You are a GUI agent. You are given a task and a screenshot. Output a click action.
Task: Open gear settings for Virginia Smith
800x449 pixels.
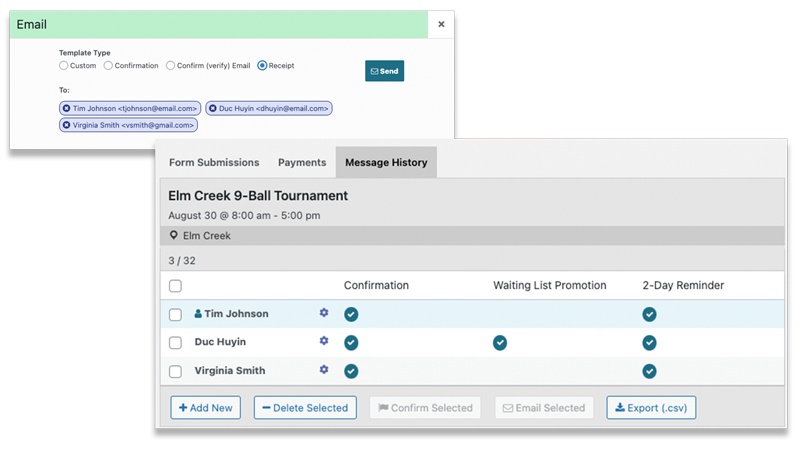[x=323, y=370]
